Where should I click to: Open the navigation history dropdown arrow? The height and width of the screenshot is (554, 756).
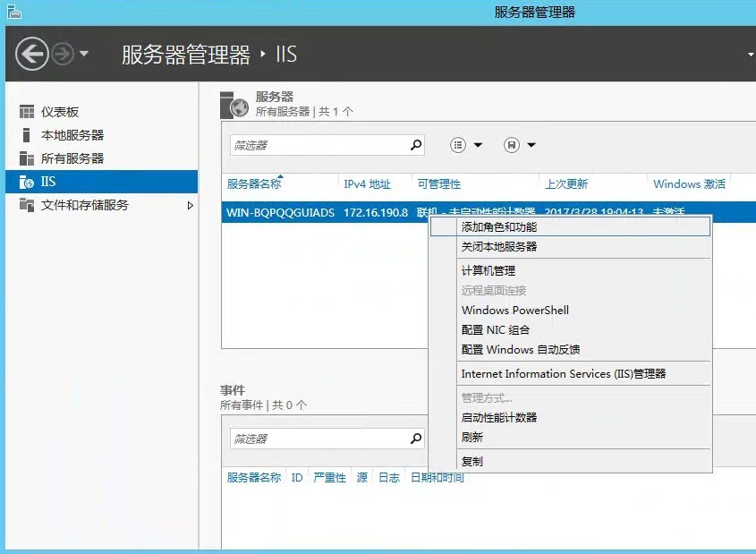[x=84, y=54]
